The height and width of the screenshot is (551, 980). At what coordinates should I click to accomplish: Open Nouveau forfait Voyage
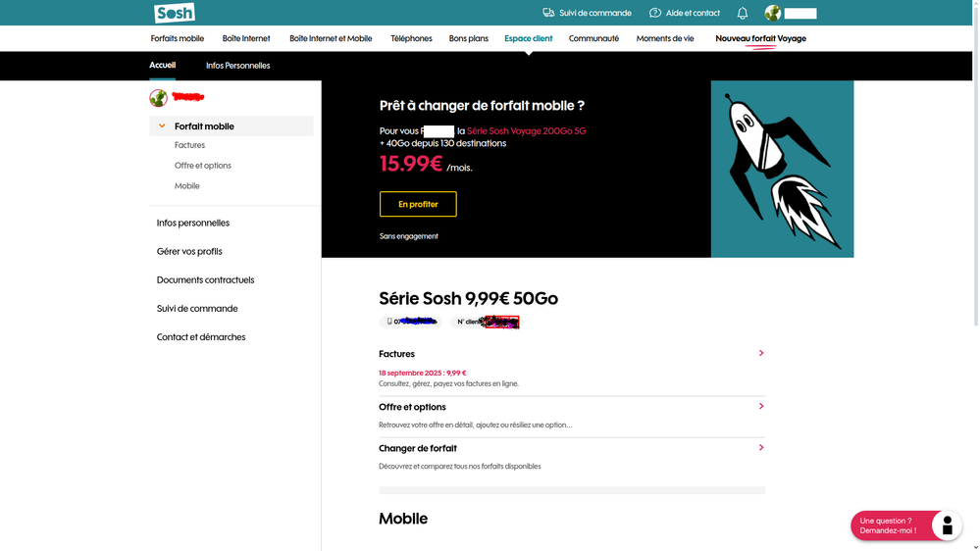coord(760,39)
